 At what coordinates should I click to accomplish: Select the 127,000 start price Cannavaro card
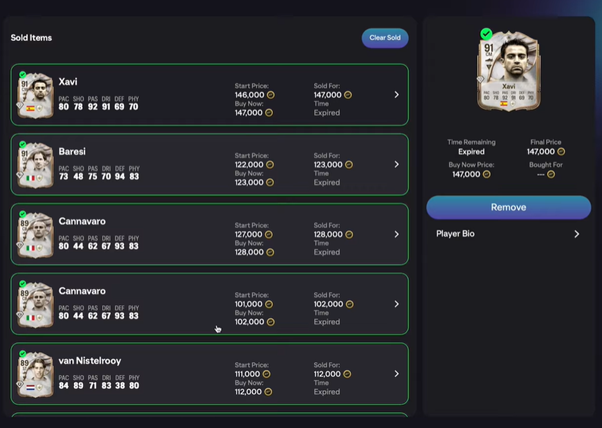point(35,235)
